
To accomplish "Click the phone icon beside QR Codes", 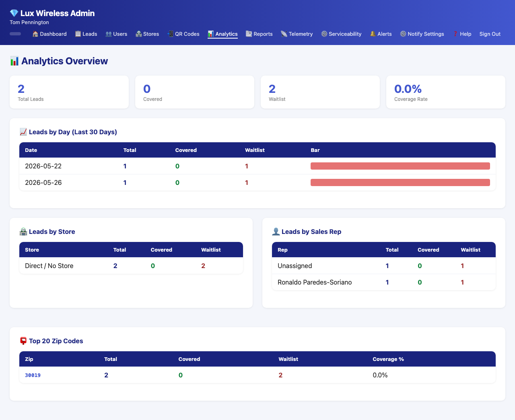I will coord(171,34).
